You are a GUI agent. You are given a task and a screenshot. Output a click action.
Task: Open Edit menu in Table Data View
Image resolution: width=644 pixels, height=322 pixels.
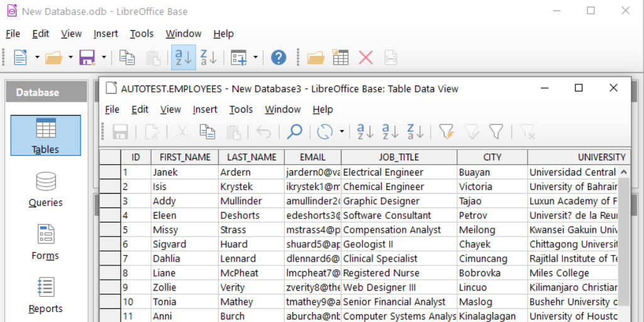pos(140,109)
